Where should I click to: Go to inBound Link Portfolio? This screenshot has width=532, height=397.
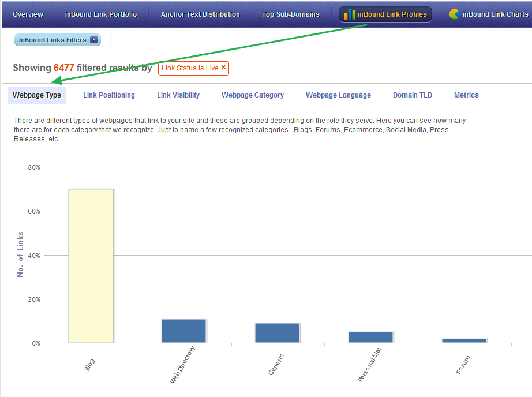(101, 14)
